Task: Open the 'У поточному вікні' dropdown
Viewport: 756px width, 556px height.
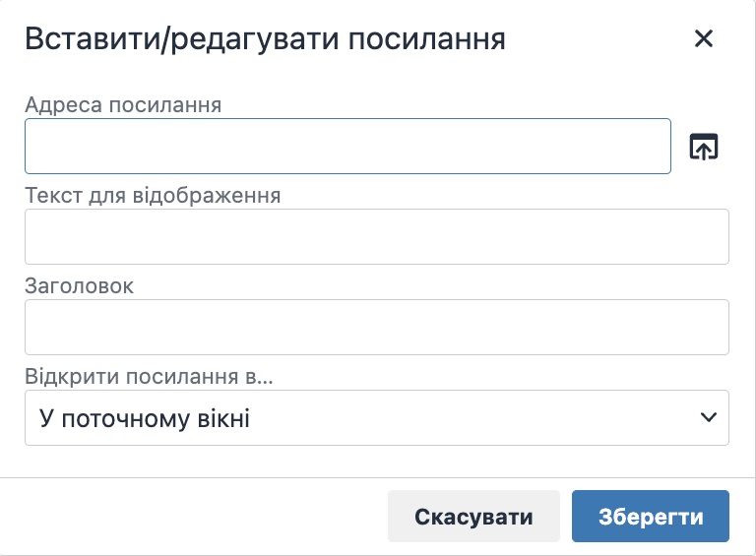Action: (376, 418)
